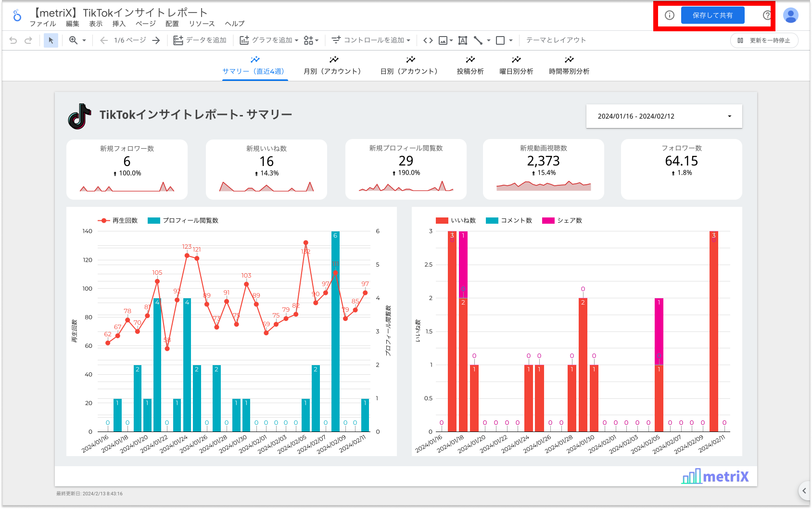Click the redo arrow icon
This screenshot has width=812, height=509.
[x=28, y=40]
